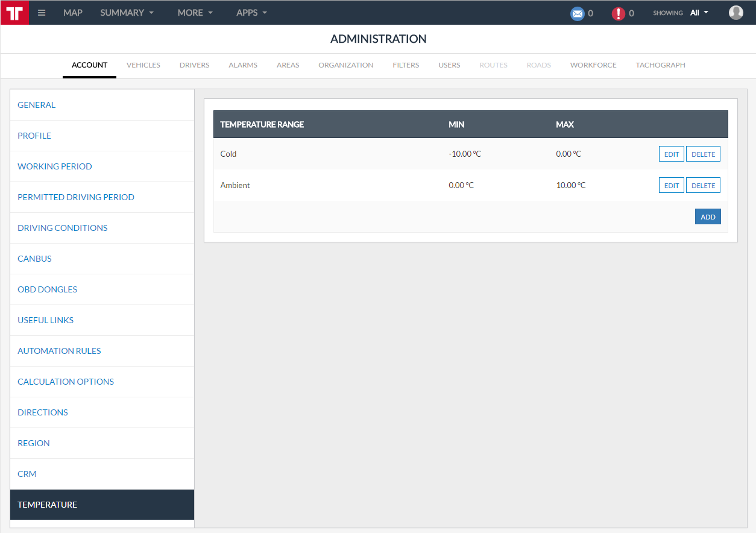Click the blue envelope messages icon

[577, 13]
